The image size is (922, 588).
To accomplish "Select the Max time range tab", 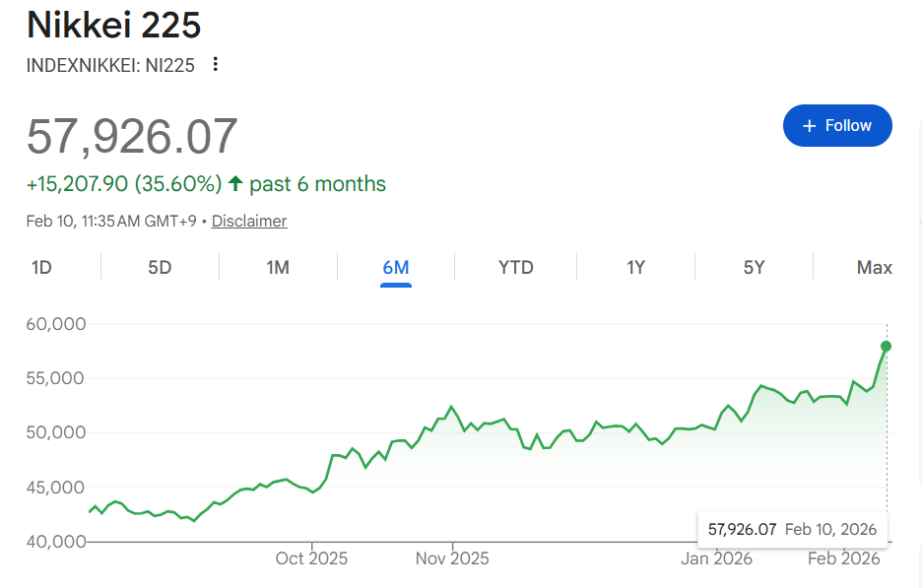I will [875, 268].
